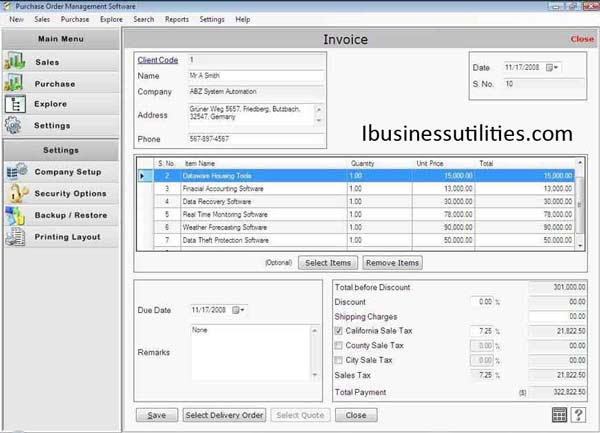Open the Search menu
Screen dimensions: 600x433
click(143, 19)
